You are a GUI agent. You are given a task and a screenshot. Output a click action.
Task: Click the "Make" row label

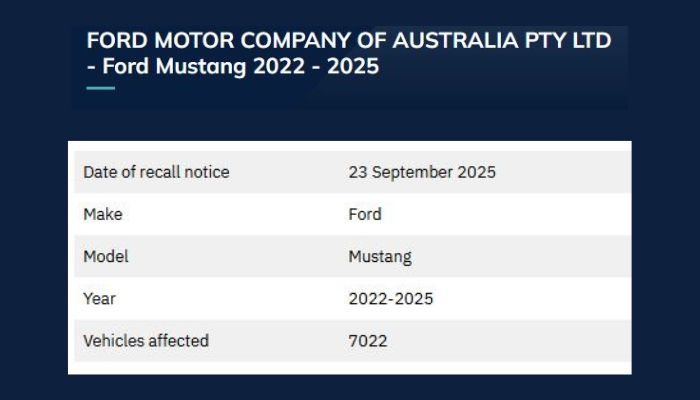[103, 214]
